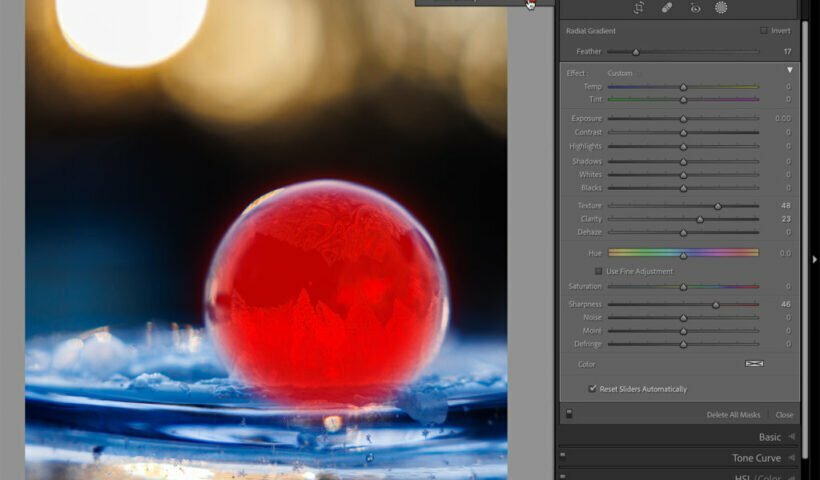Click the Color swatch box
Viewport: 820px width, 480px height.
click(754, 364)
